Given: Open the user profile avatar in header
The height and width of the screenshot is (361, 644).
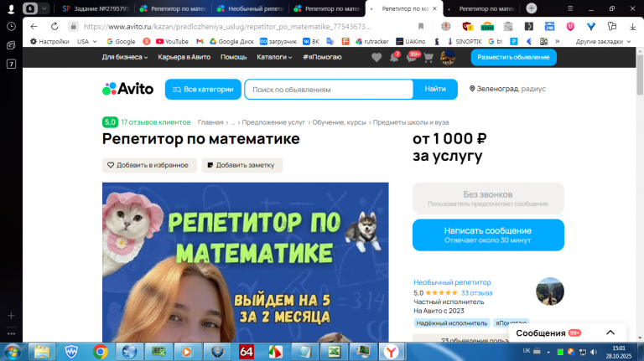Looking at the screenshot, I should pyautogui.click(x=448, y=58).
